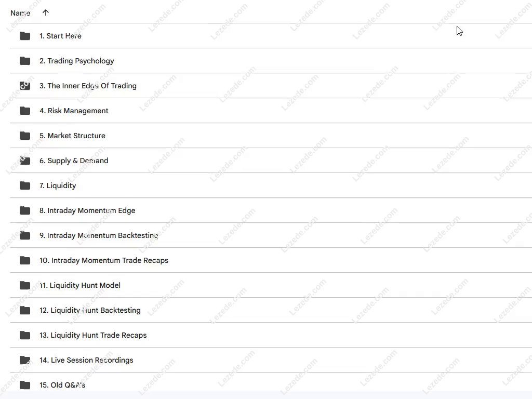The image size is (532, 399).
Task: Open the 10. Intraday Momentum Trade Recaps folder
Action: [x=104, y=260]
